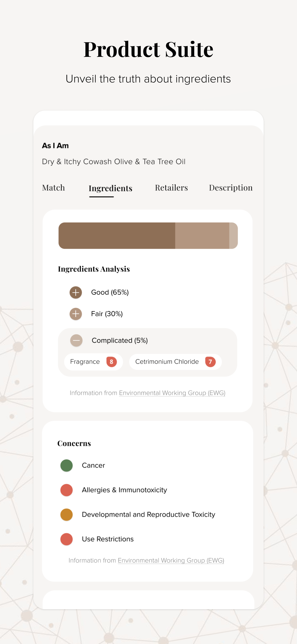Click the green Cancer concern dot

(67, 465)
